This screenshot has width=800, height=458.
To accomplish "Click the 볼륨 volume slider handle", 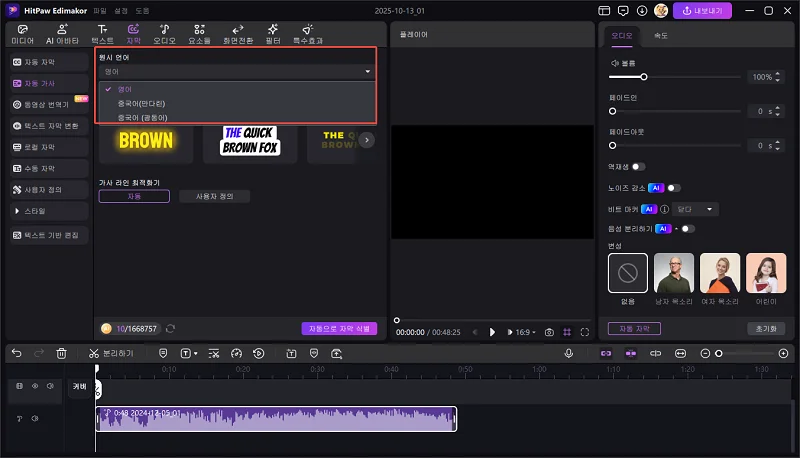I will coord(643,77).
